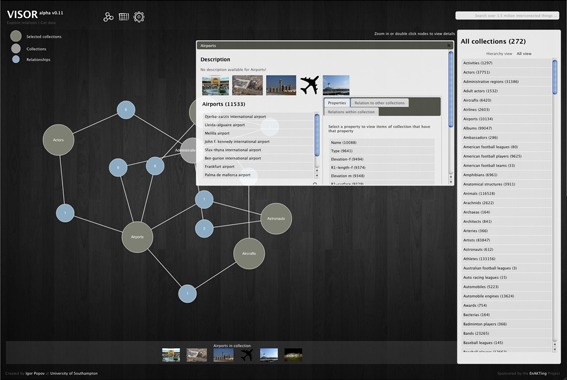This screenshot has height=380, width=567.
Task: Select Lleida-alguaire airport item
Action: coord(258,125)
